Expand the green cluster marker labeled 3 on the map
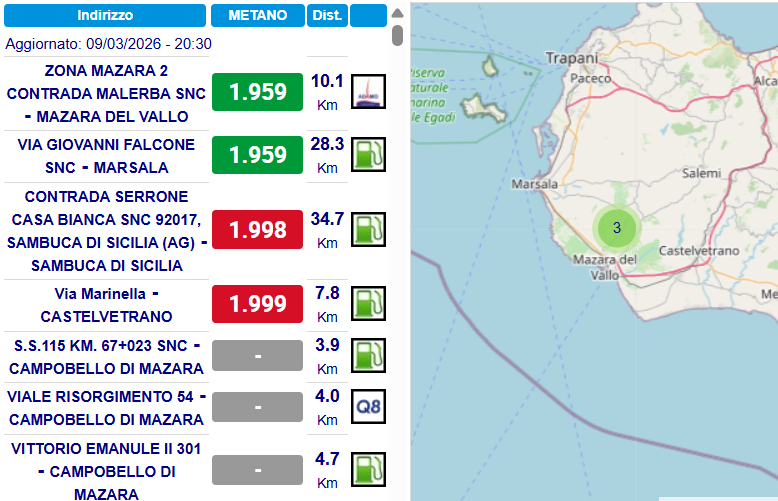Viewport: 778px width, 501px height. click(616, 228)
